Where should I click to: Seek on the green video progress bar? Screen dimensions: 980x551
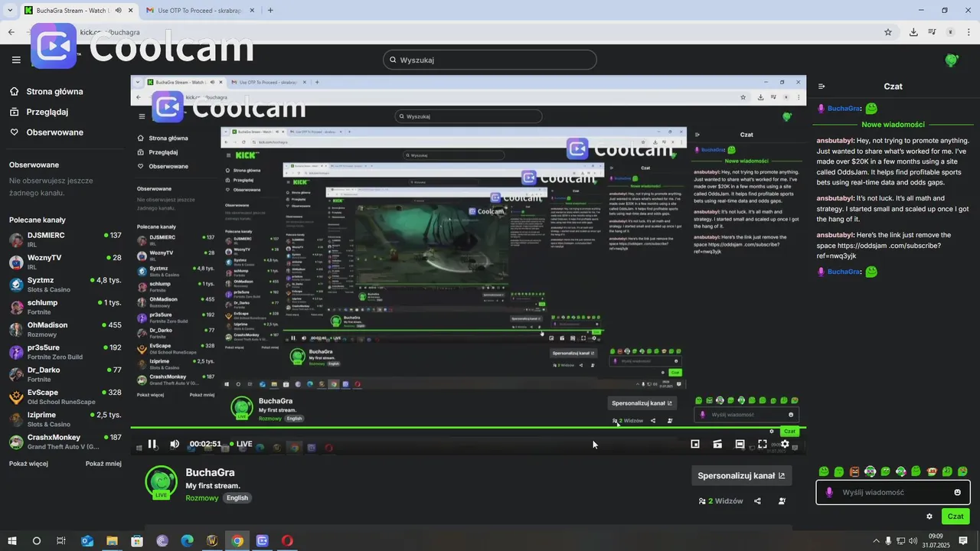[x=468, y=428]
